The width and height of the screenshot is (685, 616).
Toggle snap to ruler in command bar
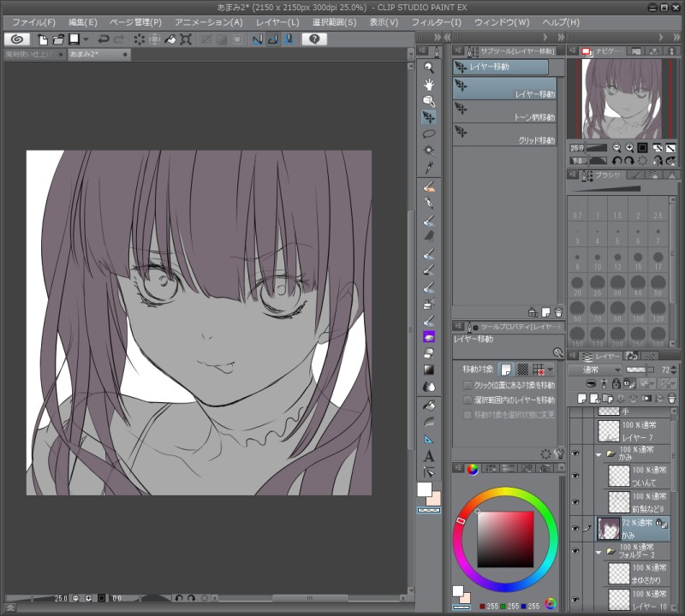click(x=258, y=39)
